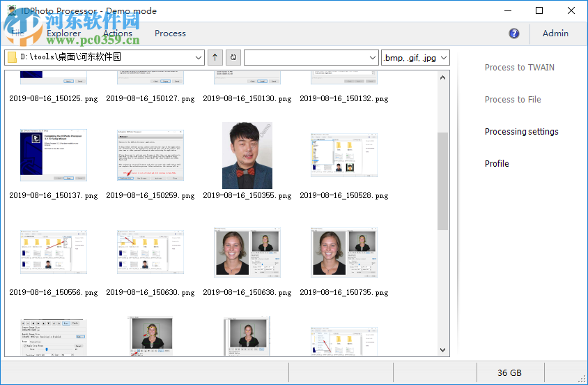Select thumbnail 2019-08-16_150528.png
This screenshot has height=385, width=588.
344,155
